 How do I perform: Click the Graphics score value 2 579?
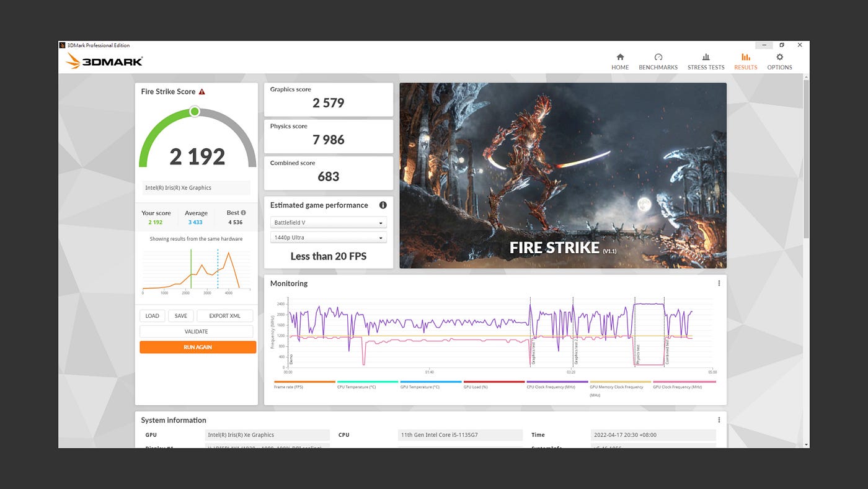(x=329, y=103)
